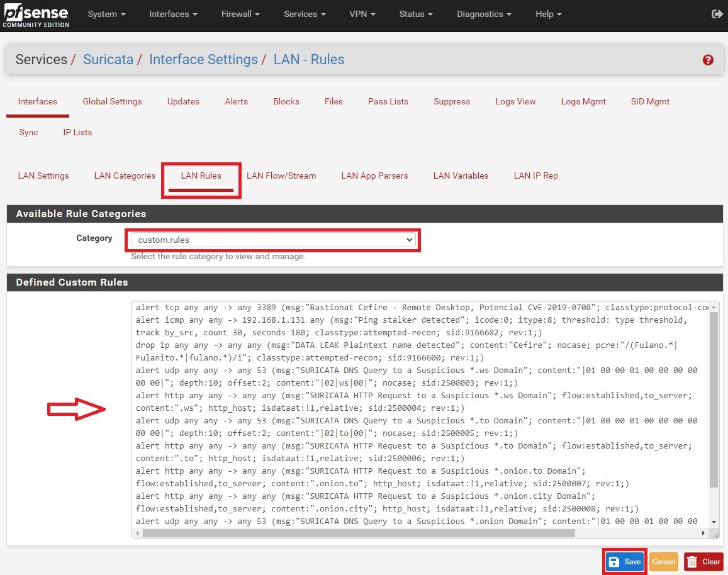Click the Cancel button
Screen dimensions: 728x575
[663, 562]
